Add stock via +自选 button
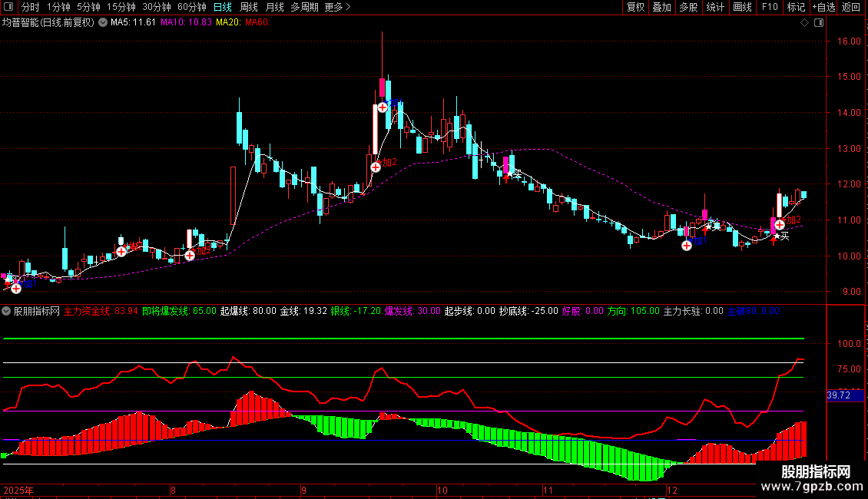 822,8
